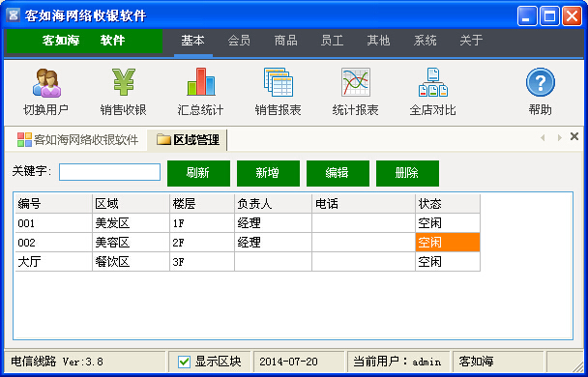Click the 帮助 help question mark icon
Image resolution: width=588 pixels, height=377 pixels.
(x=540, y=91)
